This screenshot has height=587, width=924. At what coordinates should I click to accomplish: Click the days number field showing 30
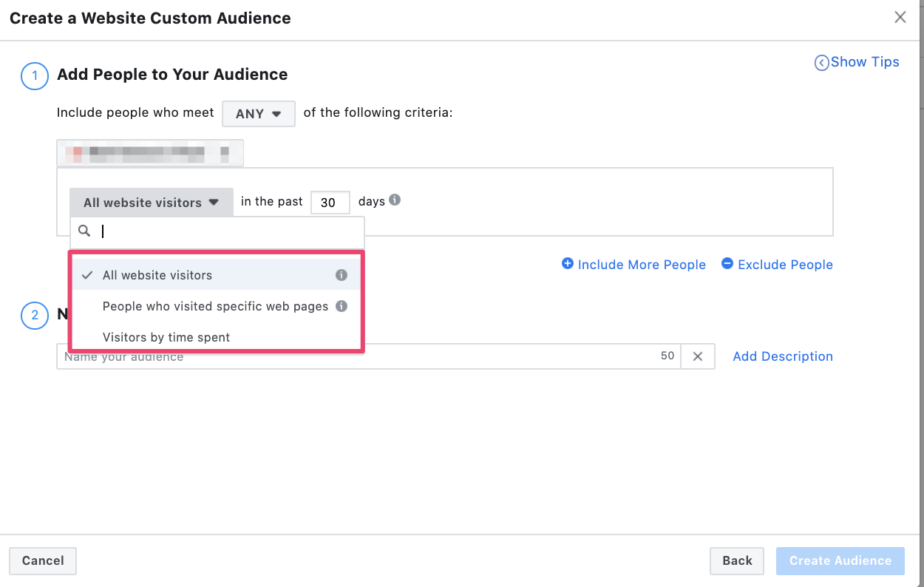point(330,202)
